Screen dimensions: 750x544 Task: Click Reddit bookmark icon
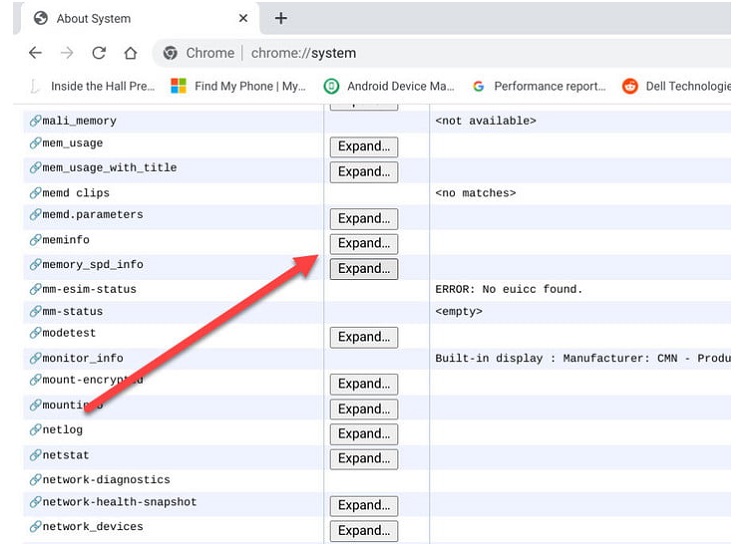click(x=630, y=86)
